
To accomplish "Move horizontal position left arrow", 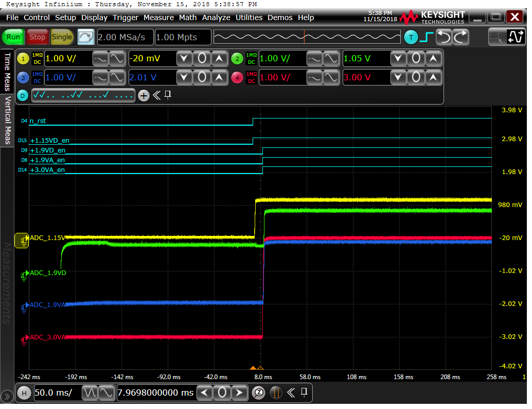I will tap(205, 393).
